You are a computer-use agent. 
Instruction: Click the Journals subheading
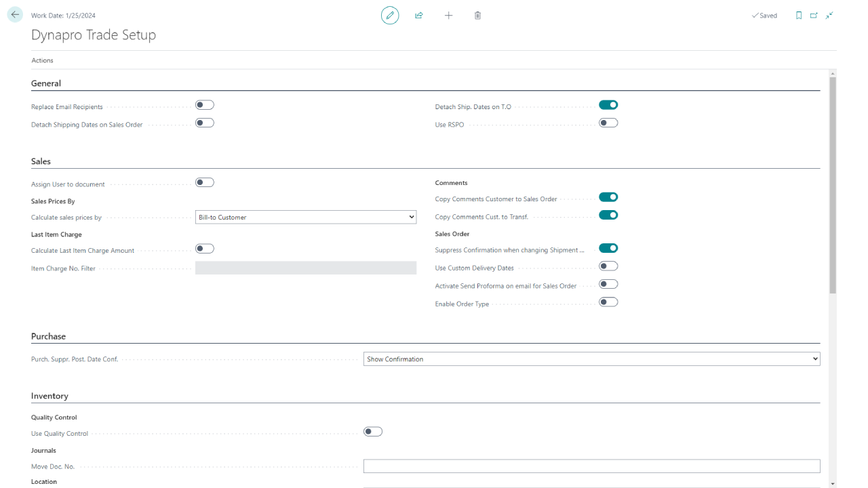[x=43, y=451]
